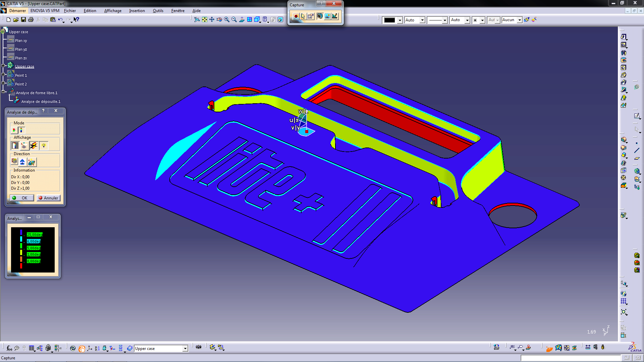Click the Fly mode airplane icon
The height and width of the screenshot is (362, 644).
point(197,20)
